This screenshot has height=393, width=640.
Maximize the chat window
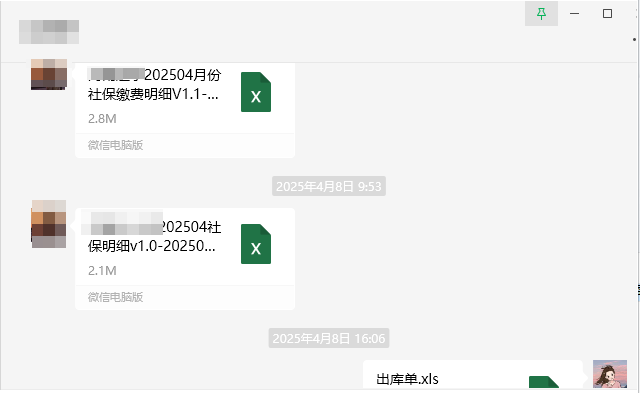click(607, 14)
